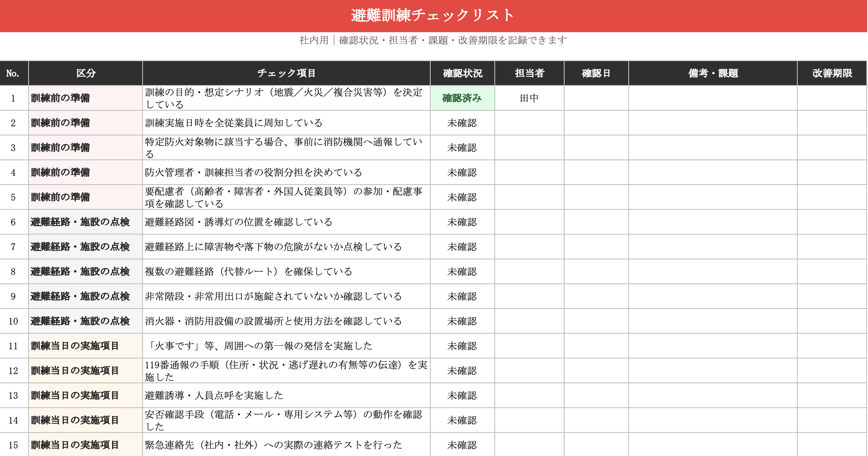Select the title 避難訓練チェックリスト
This screenshot has width=868, height=456.
pyautogui.click(x=433, y=15)
